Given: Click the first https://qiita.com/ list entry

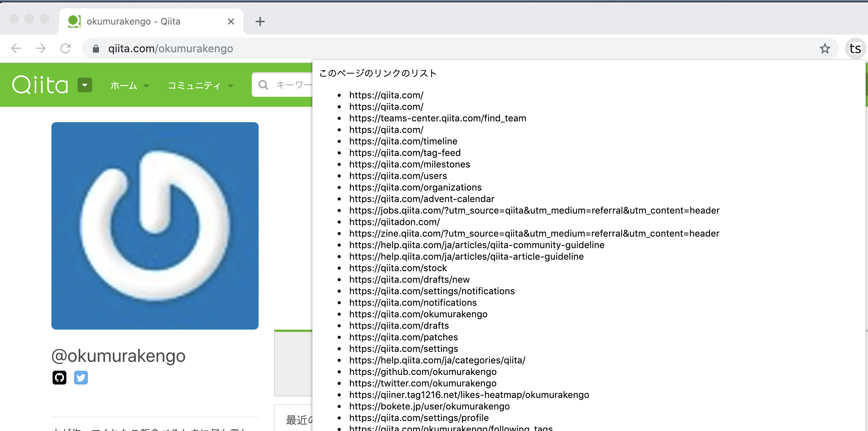Looking at the screenshot, I should click(x=386, y=95).
